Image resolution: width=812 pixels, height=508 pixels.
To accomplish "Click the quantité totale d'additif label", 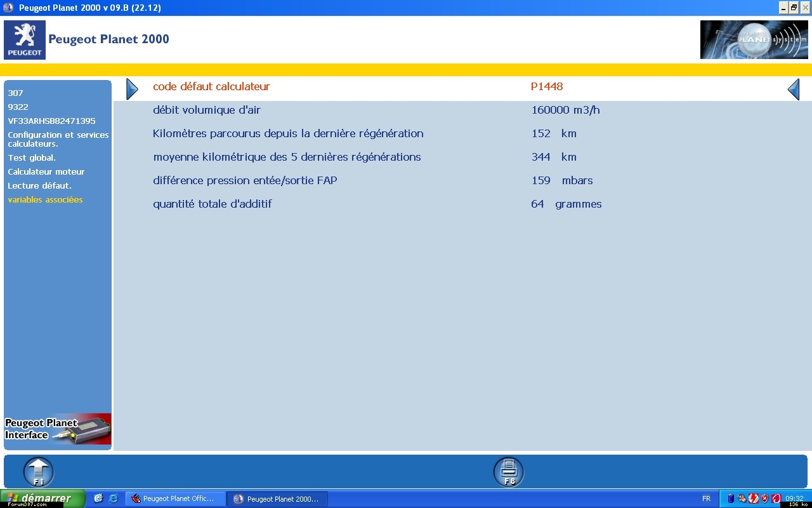I will [x=212, y=204].
